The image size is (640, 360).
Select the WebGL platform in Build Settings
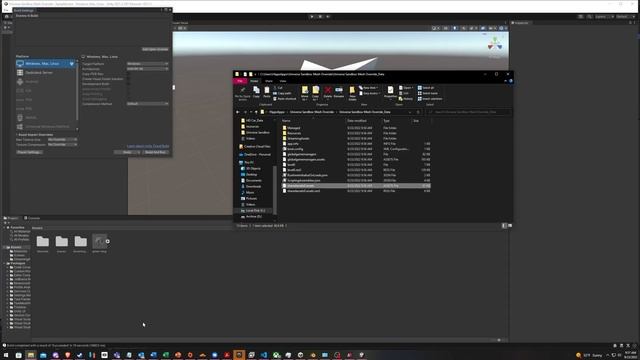(x=46, y=118)
